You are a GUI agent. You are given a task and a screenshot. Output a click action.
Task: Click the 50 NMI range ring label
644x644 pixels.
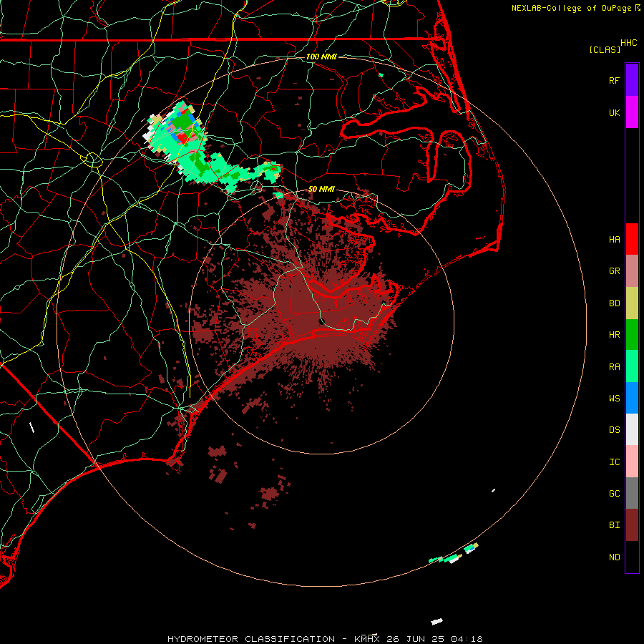point(321,189)
